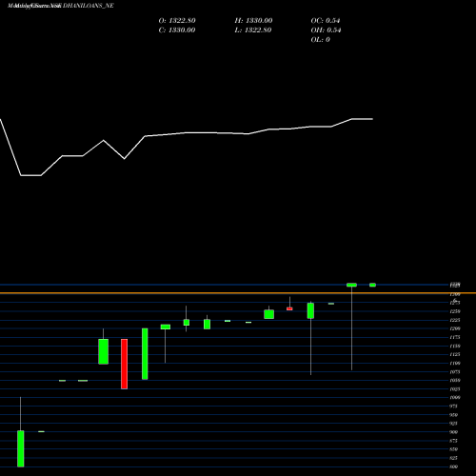The height and width of the screenshot is (476, 476).
Task: Select the small red candlestick near 1260
Action: click(x=289, y=308)
